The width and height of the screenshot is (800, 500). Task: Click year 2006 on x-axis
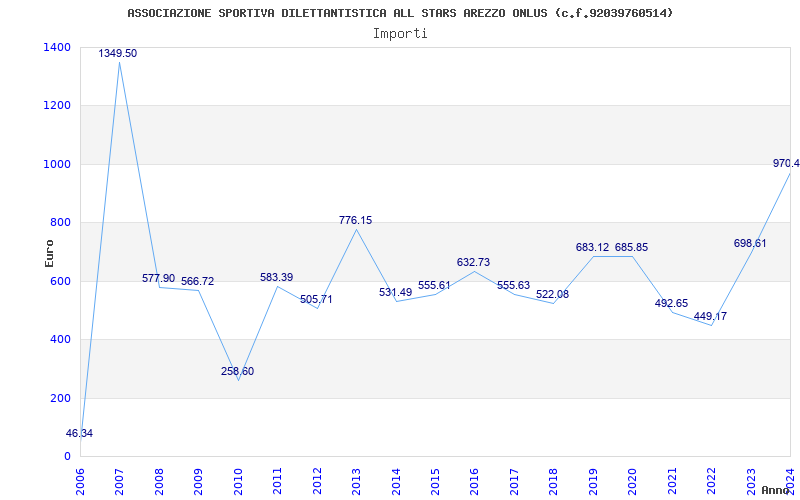(80, 481)
